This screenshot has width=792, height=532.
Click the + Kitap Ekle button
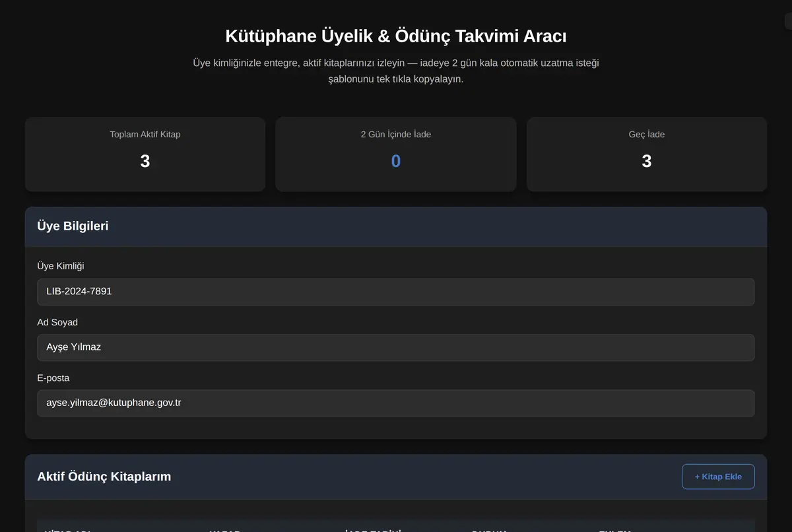[x=718, y=477]
